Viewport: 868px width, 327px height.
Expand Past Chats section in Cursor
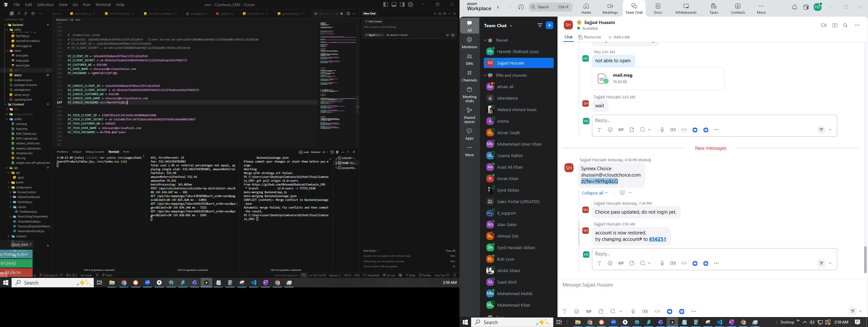coord(371,251)
